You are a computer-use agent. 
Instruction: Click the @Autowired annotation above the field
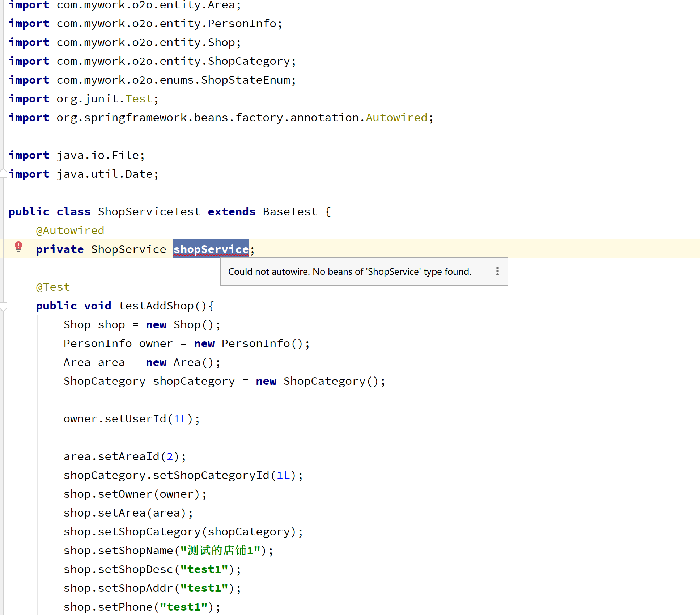pyautogui.click(x=70, y=231)
